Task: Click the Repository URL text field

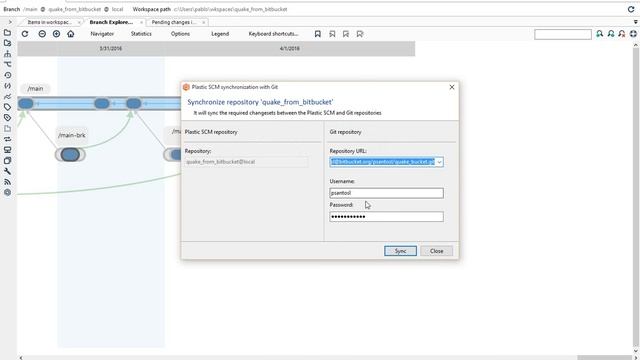Action: coord(382,162)
